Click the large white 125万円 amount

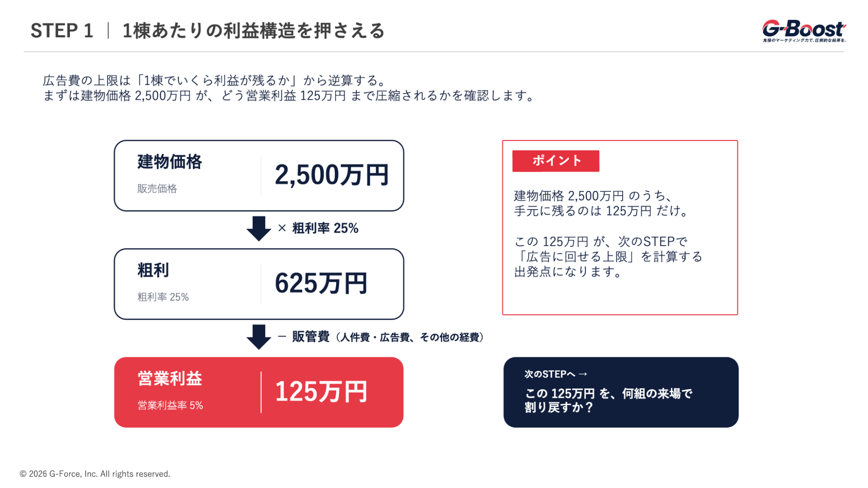321,392
